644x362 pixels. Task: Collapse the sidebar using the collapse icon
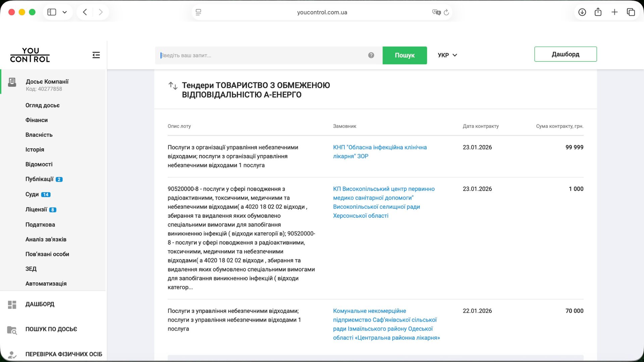point(96,55)
